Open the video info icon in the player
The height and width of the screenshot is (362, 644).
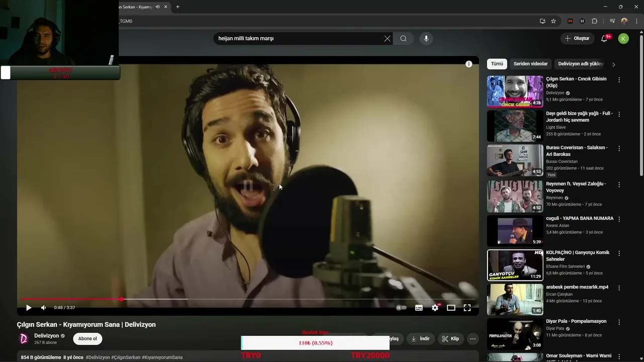469,64
